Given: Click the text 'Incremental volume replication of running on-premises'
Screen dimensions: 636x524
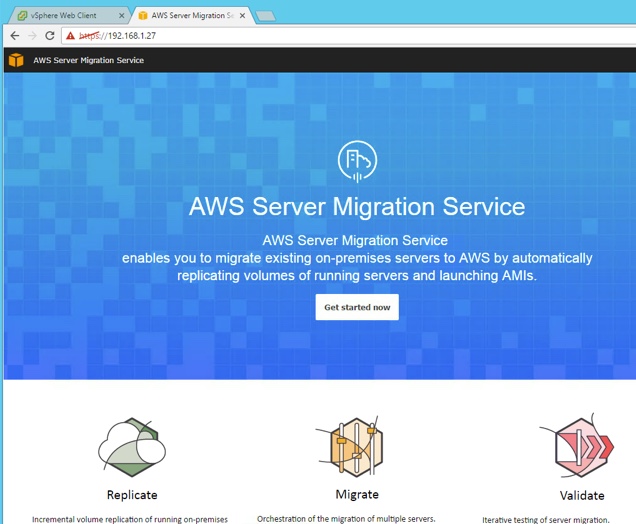Looking at the screenshot, I should pos(130,519).
